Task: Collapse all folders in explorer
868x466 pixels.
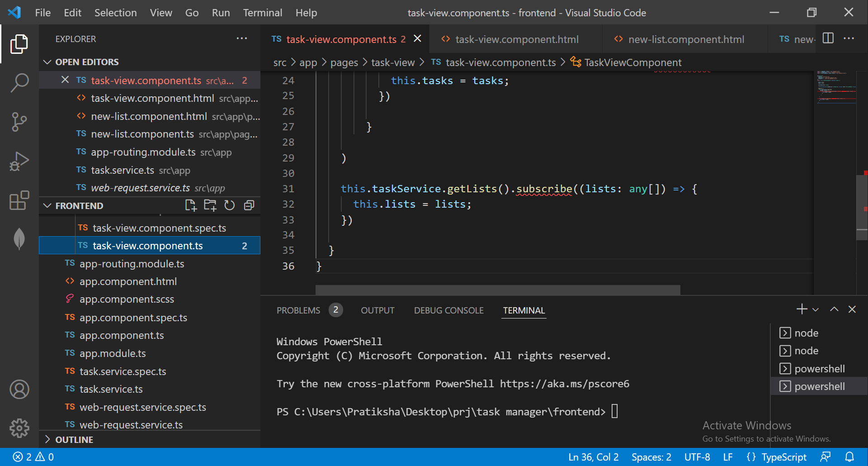Action: [249, 206]
